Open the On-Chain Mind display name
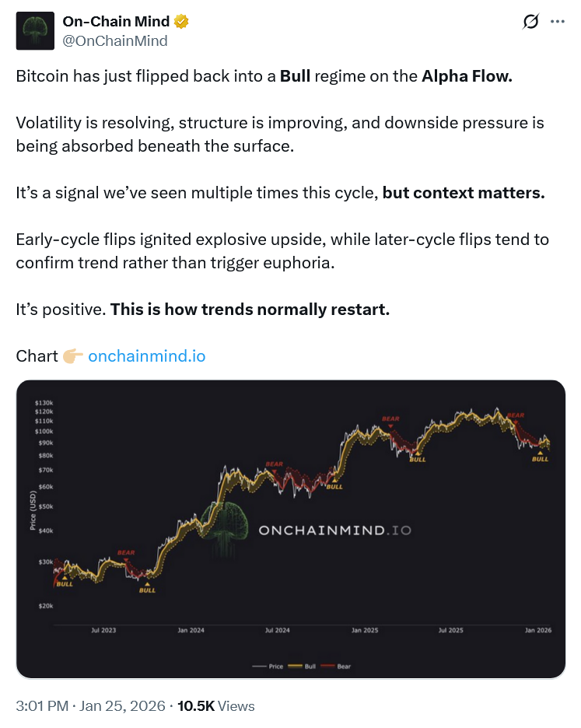 click(x=116, y=22)
